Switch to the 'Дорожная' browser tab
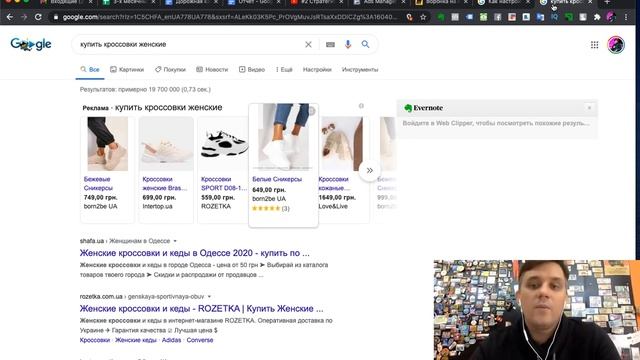The height and width of the screenshot is (360, 640). pos(191,2)
